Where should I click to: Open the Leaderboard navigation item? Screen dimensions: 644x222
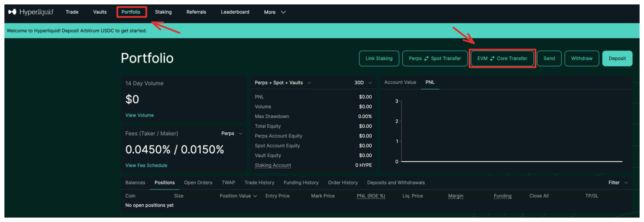[x=235, y=12]
